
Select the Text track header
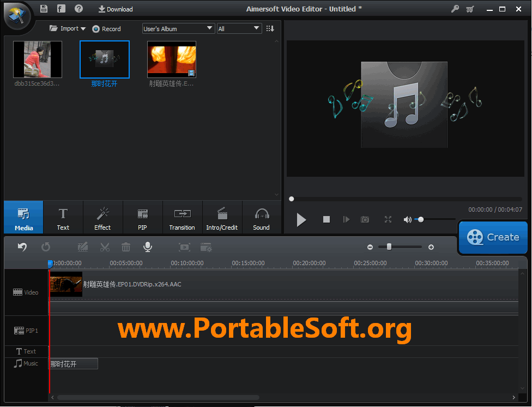pos(26,351)
